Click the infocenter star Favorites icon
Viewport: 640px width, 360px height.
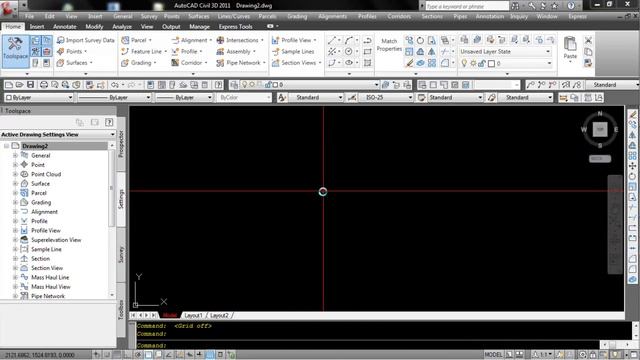[x=554, y=6]
